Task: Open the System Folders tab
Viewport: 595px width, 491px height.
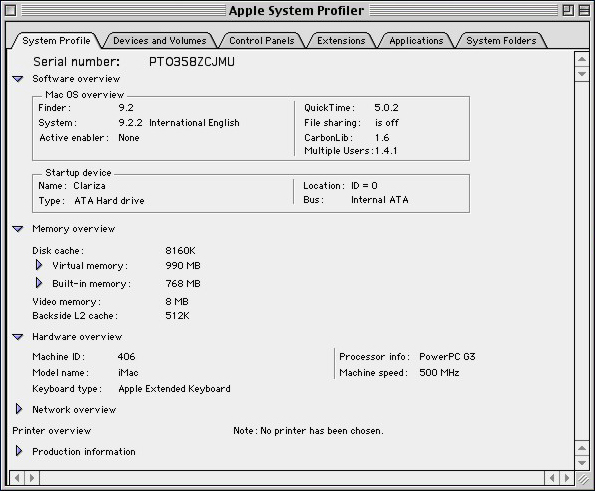Action: pyautogui.click(x=501, y=41)
